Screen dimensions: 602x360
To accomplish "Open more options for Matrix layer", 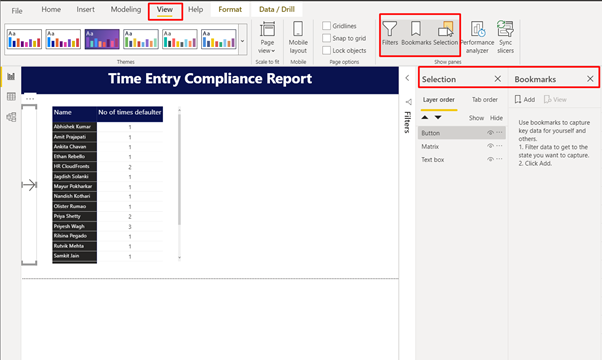I will pos(499,146).
